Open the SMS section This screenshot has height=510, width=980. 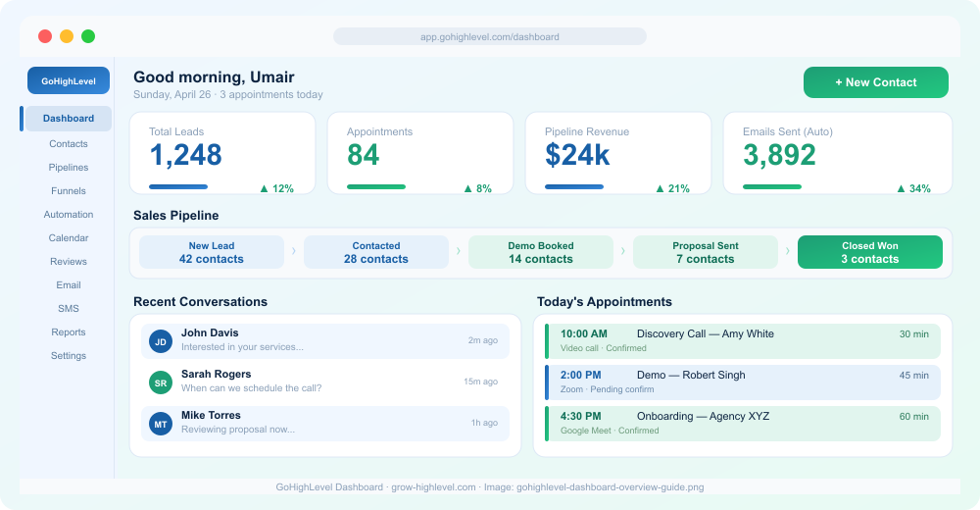coord(69,309)
